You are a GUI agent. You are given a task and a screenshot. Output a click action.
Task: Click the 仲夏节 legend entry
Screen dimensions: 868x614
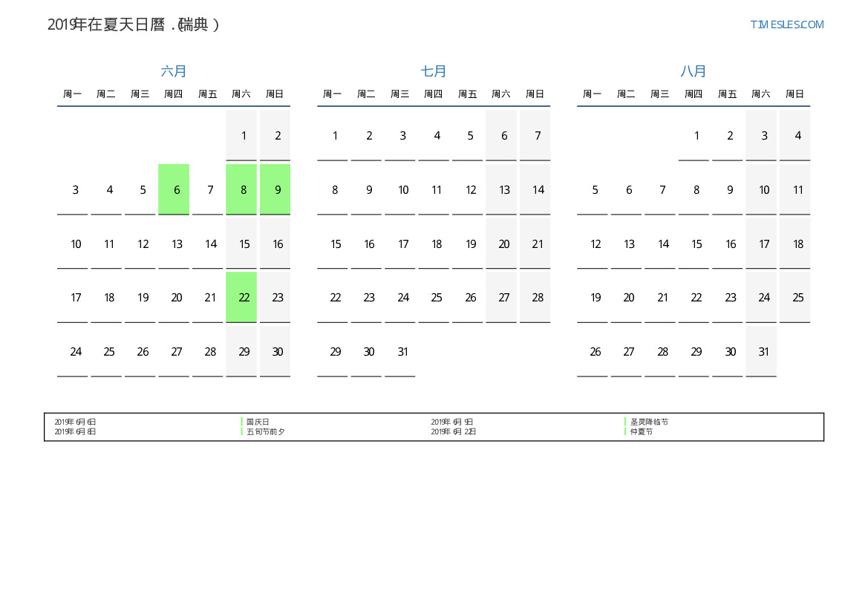[642, 431]
